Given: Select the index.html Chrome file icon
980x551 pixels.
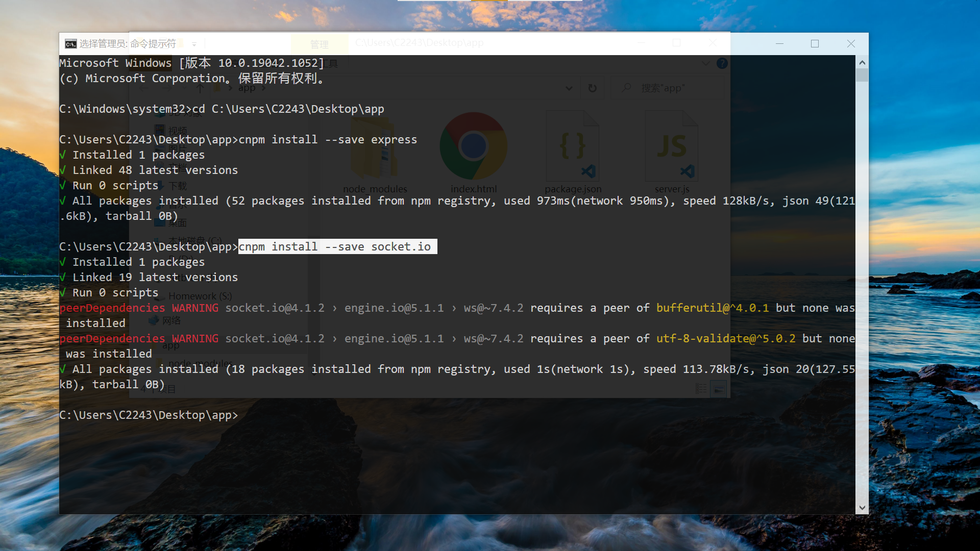Looking at the screenshot, I should click(474, 153).
